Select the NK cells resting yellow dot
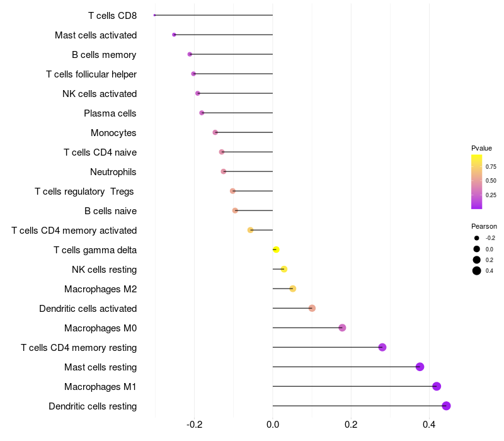 point(284,269)
